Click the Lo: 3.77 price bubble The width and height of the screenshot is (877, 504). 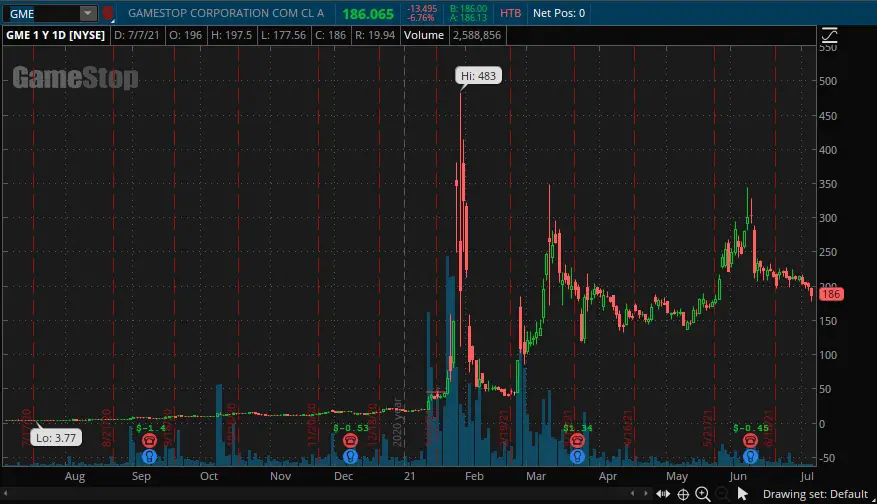tap(56, 437)
